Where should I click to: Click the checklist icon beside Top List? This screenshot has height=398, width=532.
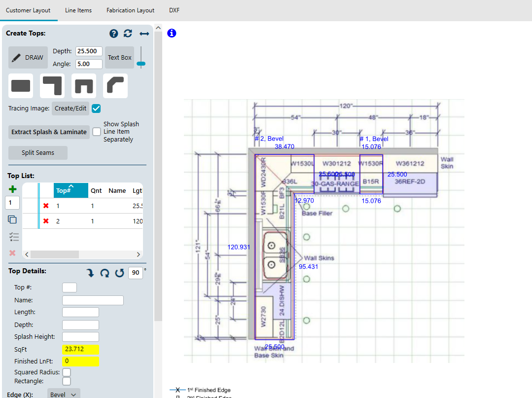(x=14, y=237)
